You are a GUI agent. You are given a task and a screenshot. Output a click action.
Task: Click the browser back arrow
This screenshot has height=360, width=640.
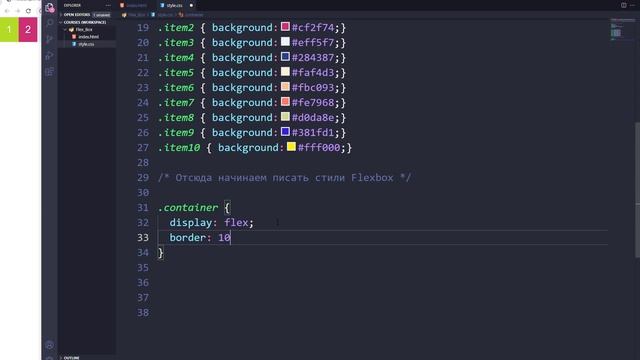[x=7, y=11]
